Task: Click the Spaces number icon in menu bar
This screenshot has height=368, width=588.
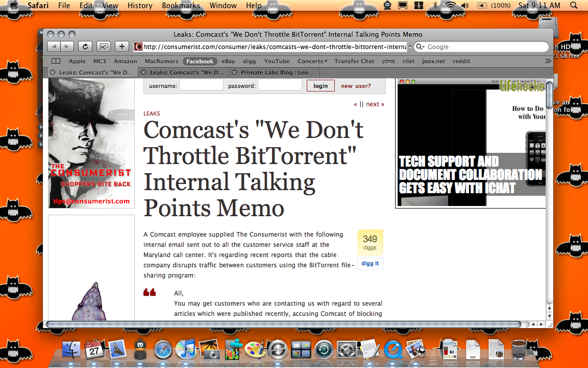Action: click(419, 5)
